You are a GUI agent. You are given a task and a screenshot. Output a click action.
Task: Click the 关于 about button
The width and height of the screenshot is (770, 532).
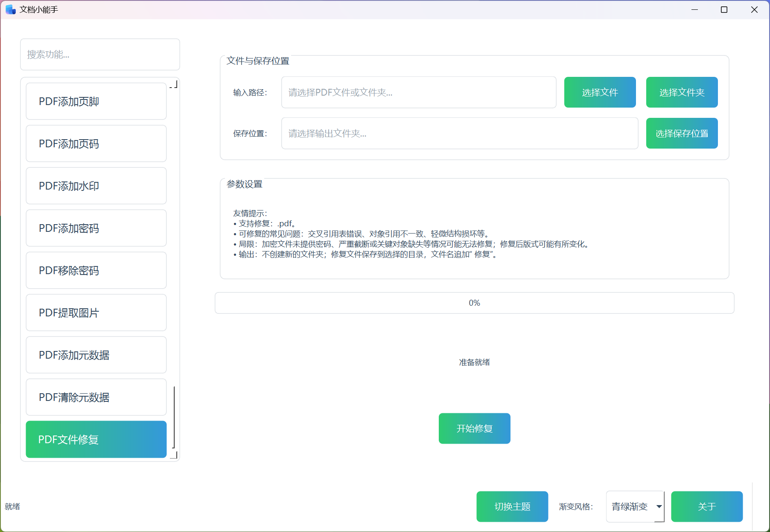coord(706,506)
